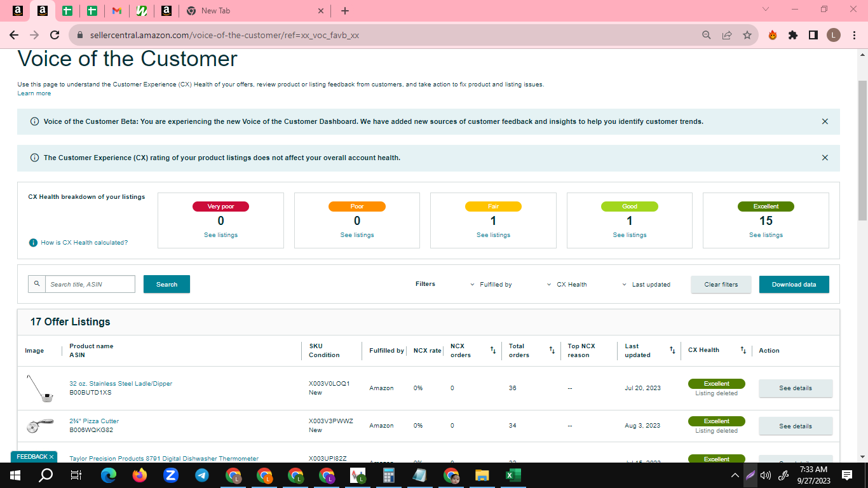
Task: Sort listings by Last updated column
Action: click(672, 350)
